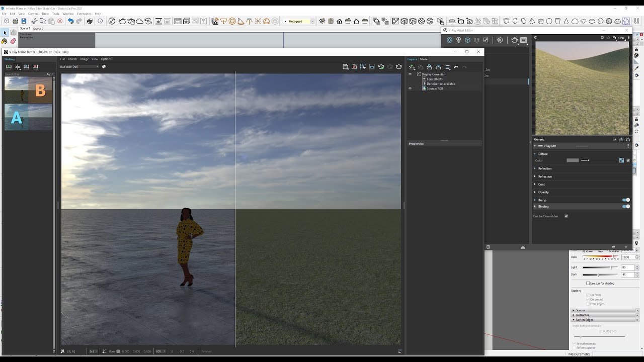
Task: Click the red X erase icon in SketchUp toolbar
Action: pyautogui.click(x=60, y=21)
